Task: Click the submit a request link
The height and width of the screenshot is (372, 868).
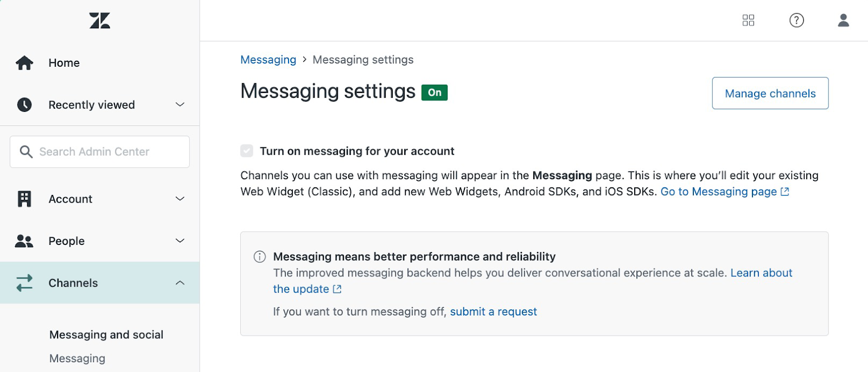Action: tap(494, 312)
